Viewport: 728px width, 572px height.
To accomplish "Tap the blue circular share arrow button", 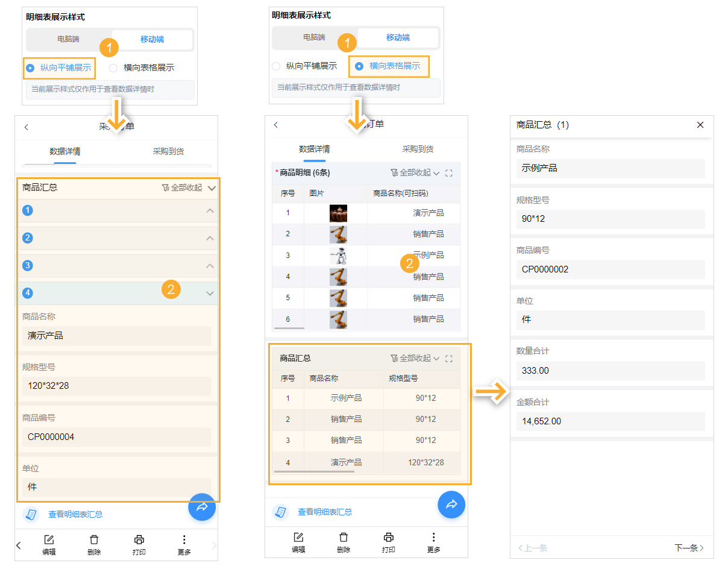I will (202, 508).
